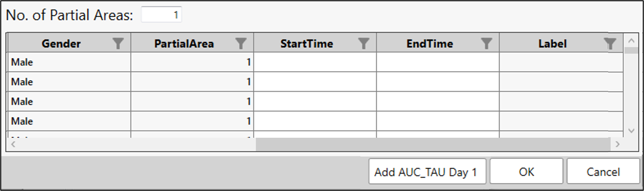Viewport: 644px width, 191px height.
Task: Open the EndTime column filter icon
Action: 486,43
